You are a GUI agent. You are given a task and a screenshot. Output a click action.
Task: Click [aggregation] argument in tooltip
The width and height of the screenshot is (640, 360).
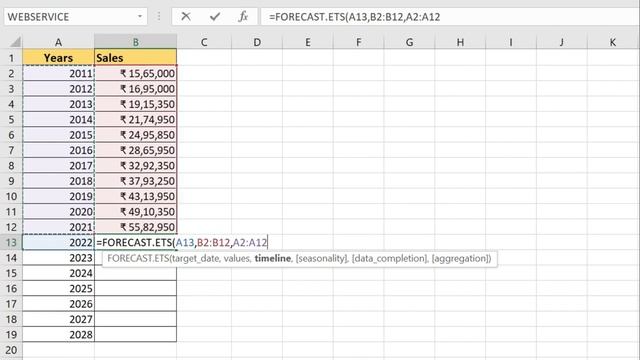coord(460,258)
